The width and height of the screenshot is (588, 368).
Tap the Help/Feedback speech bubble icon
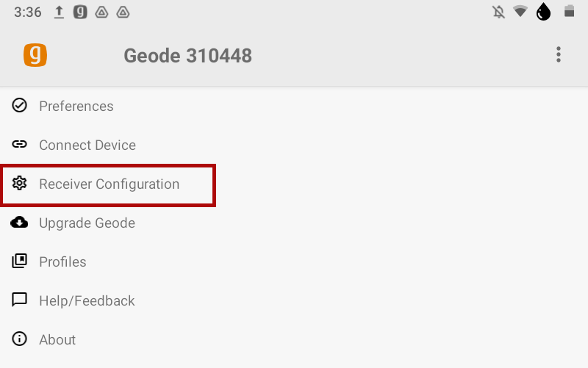pyautogui.click(x=20, y=300)
